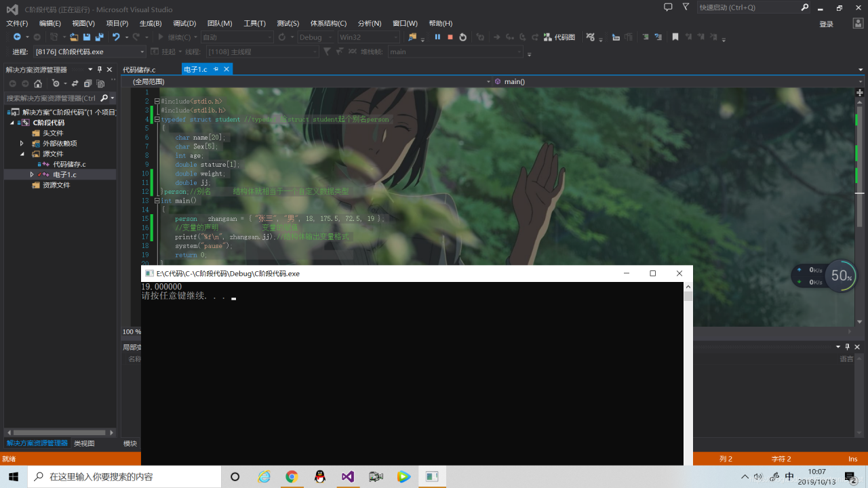Open the notifications filter funnel icon
The image size is (868, 488).
click(686, 7)
